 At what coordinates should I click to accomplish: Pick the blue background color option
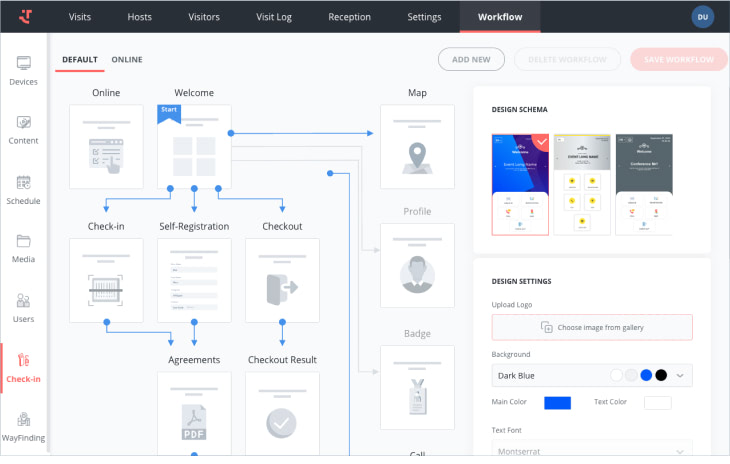[646, 375]
